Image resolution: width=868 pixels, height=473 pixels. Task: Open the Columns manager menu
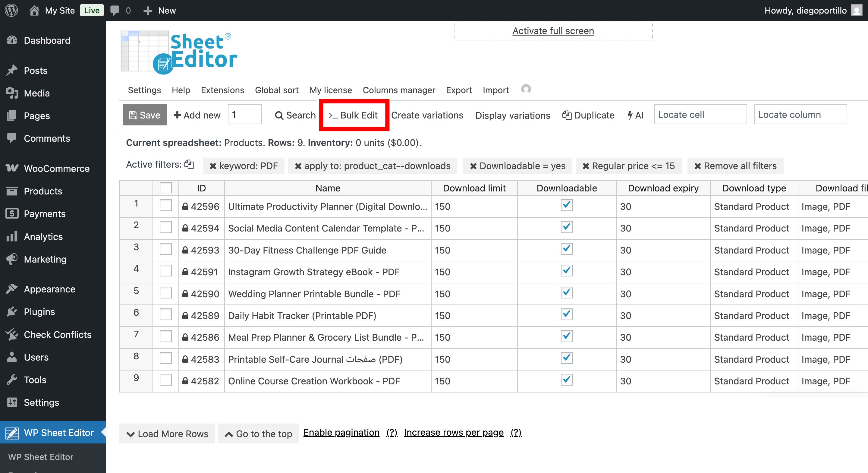click(399, 90)
